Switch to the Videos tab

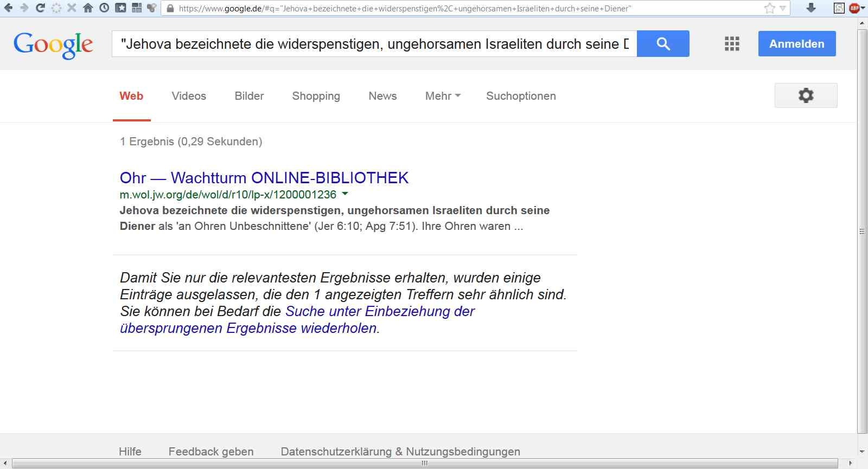189,96
